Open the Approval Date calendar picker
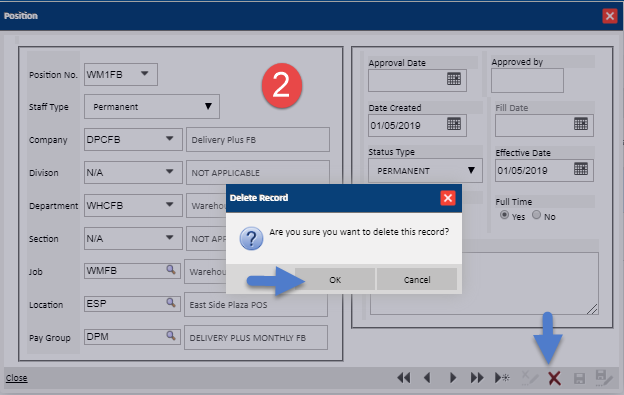Image resolution: width=624 pixels, height=395 pixels. click(x=454, y=79)
